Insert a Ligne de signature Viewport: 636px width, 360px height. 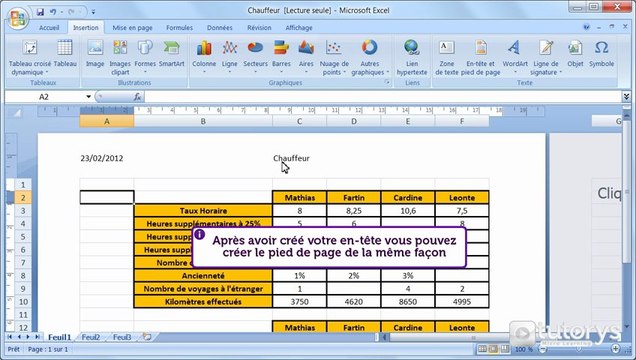[x=546, y=58]
